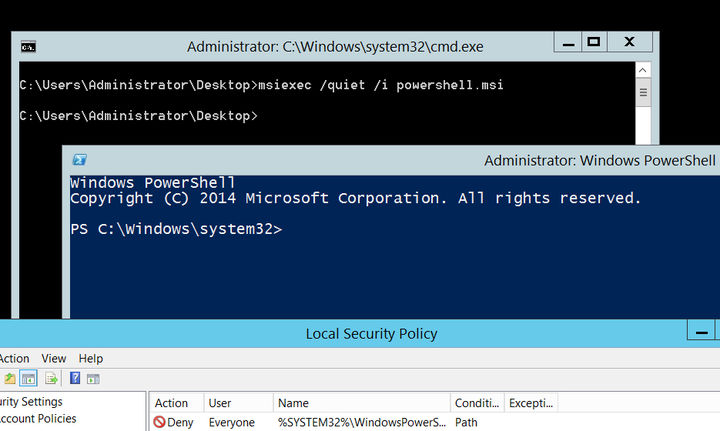Viewport: 720px width, 431px height.
Task: Open the PowerShell window system icon menu
Action: click(x=80, y=160)
